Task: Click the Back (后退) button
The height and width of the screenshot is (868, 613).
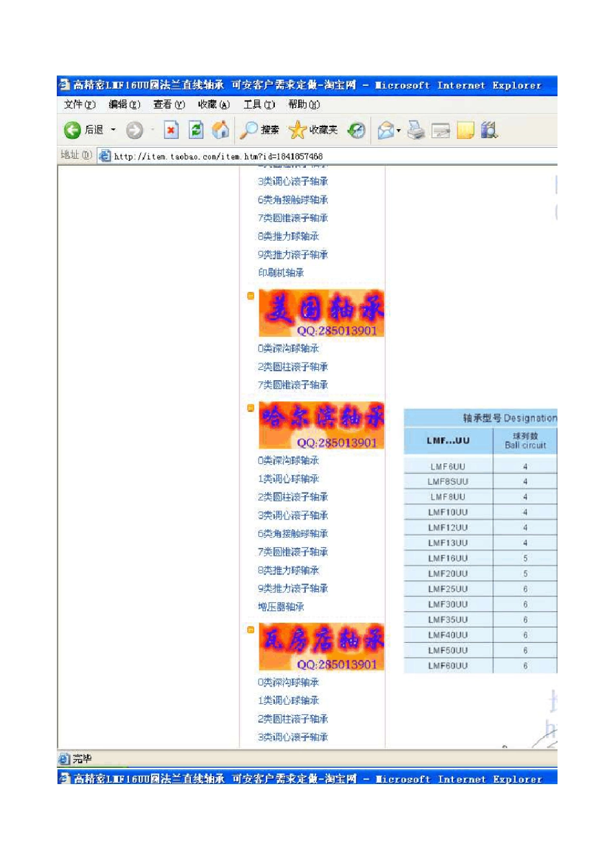Action: pyautogui.click(x=84, y=130)
